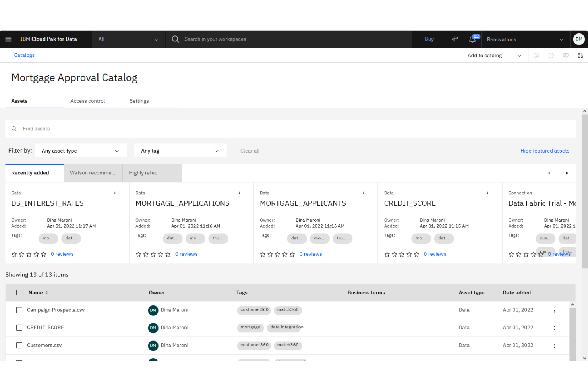The width and height of the screenshot is (588, 392).
Task: Click the page vertical scrollbar
Action: click(x=584, y=192)
